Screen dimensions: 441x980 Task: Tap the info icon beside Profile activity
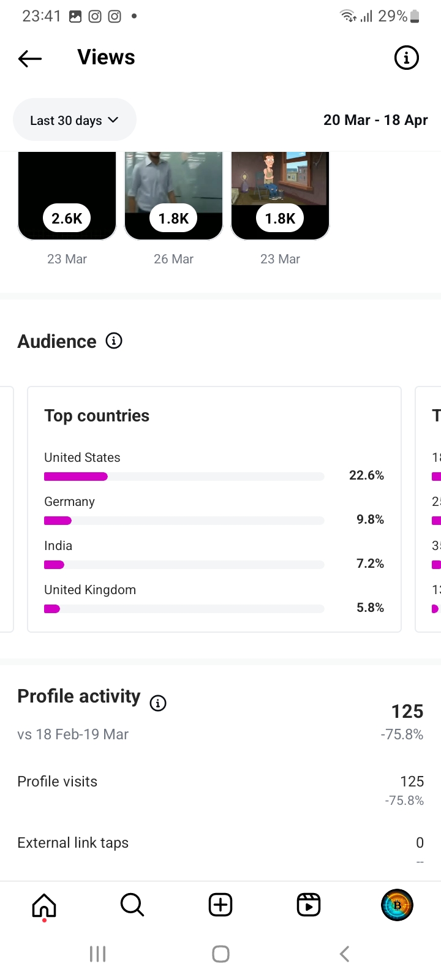[158, 703]
